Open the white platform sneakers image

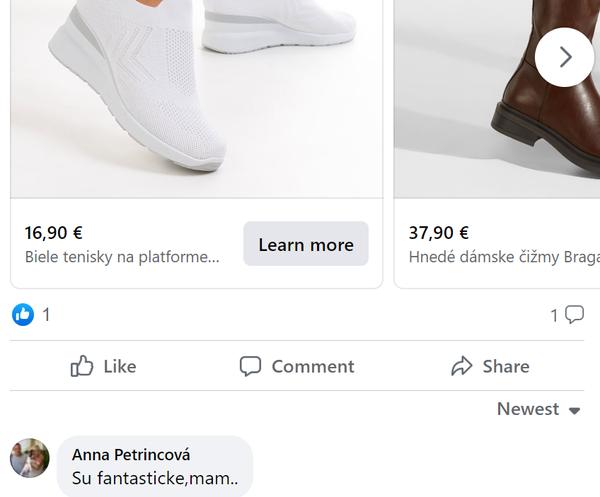[x=196, y=95]
